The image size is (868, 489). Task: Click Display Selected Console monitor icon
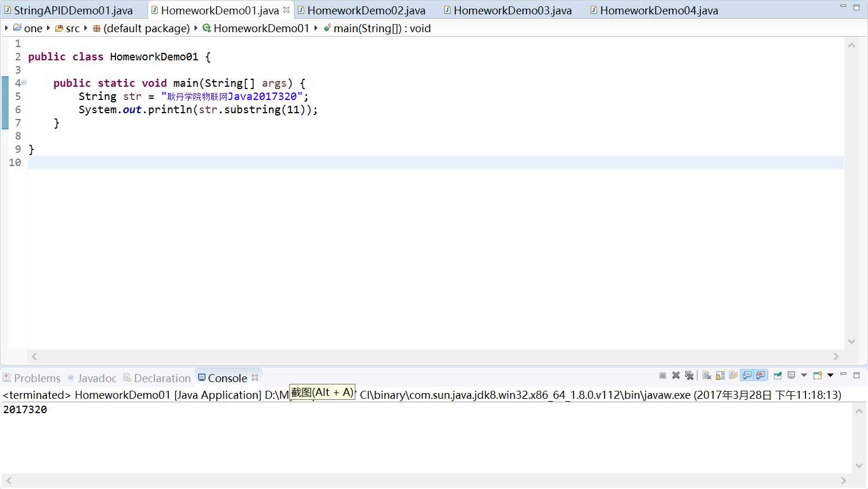click(792, 376)
